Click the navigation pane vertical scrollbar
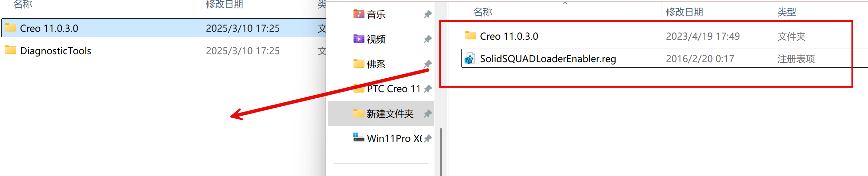This screenshot has height=176, width=868. click(x=441, y=152)
